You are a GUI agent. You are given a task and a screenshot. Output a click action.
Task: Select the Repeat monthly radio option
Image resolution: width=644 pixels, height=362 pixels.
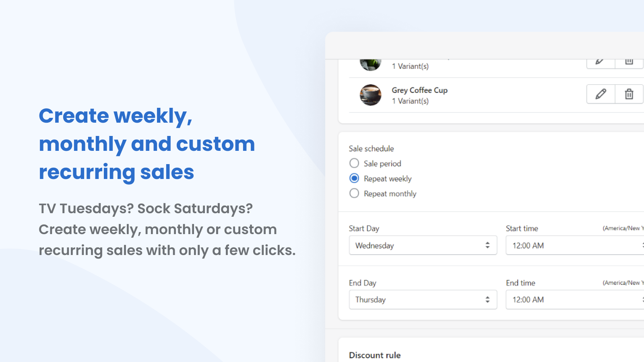click(x=354, y=193)
